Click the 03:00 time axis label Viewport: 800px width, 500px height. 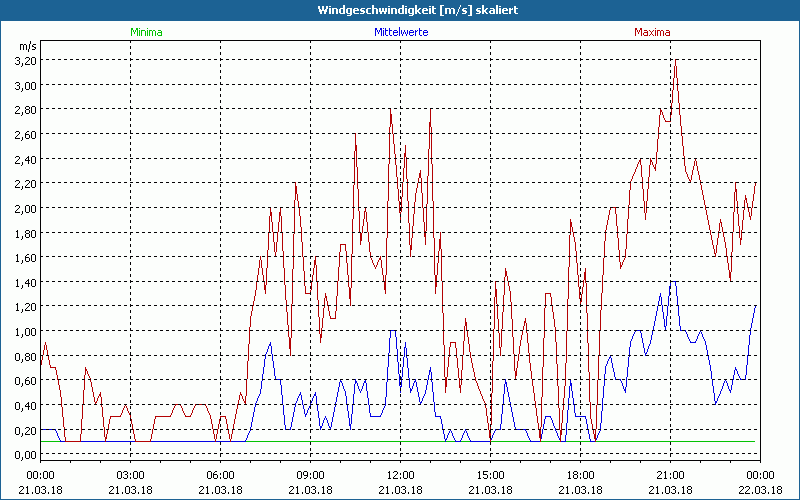pyautogui.click(x=131, y=475)
